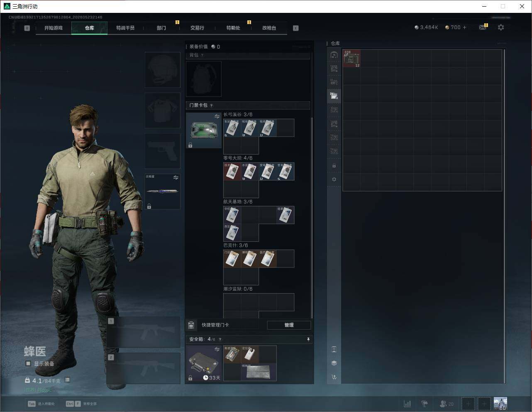Select the safe box case thumbnail
This screenshot has width=532, height=412.
204,363
